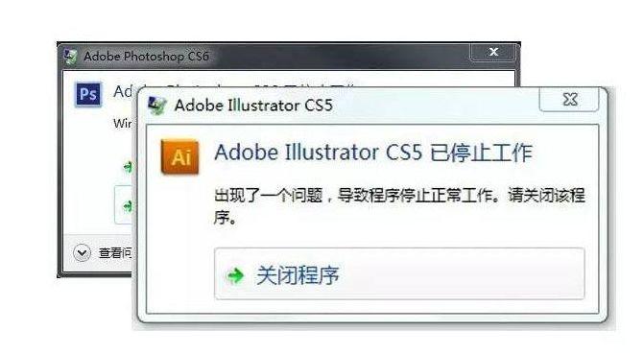Screen dimensions: 644x354
Task: Click the 查看问 details label in Photoshop dialog
Action: [115, 253]
